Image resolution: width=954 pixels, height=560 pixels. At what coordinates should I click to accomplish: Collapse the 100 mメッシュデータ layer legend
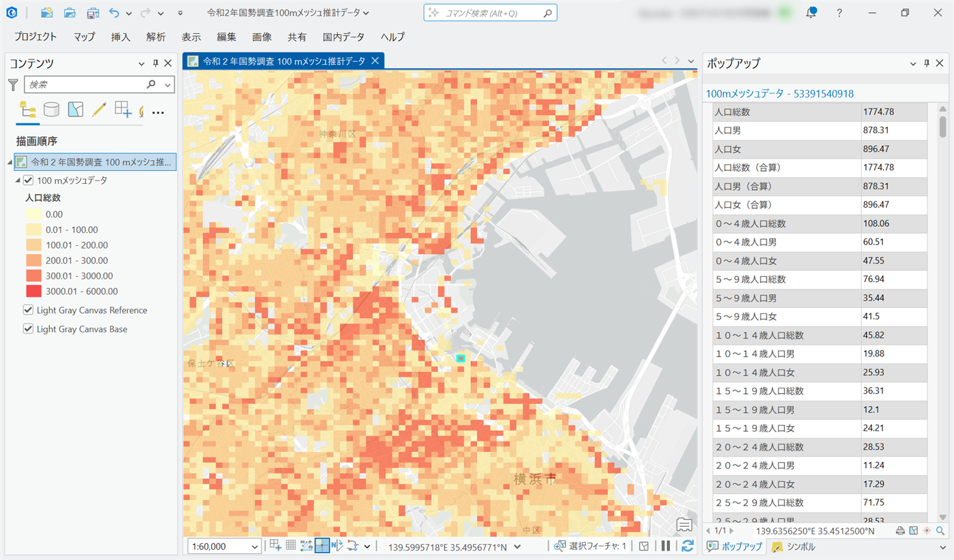[x=18, y=181]
